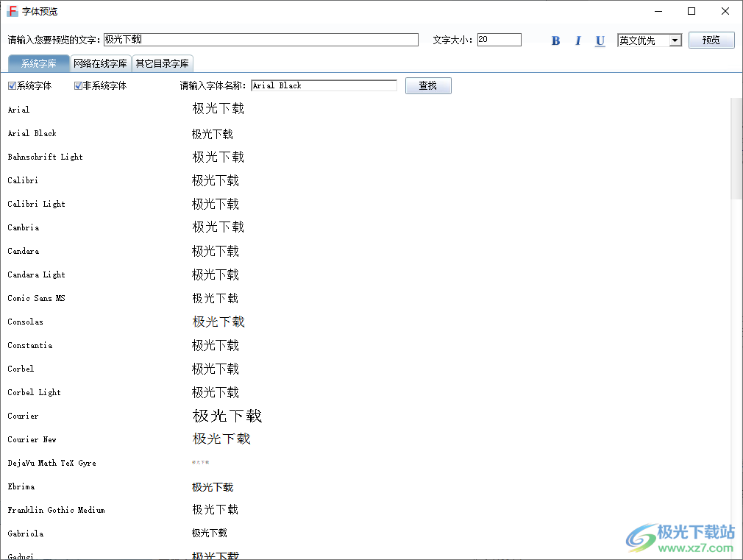Apply underline using the U icon
Viewport: 743px width, 560px height.
(x=600, y=40)
